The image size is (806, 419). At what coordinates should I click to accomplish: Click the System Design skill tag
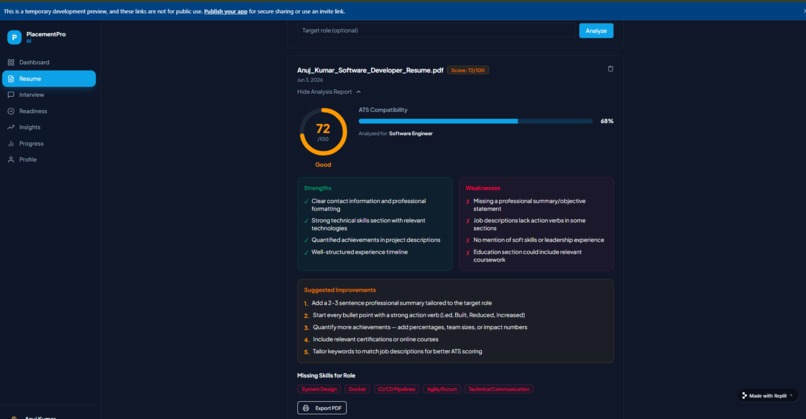[319, 389]
